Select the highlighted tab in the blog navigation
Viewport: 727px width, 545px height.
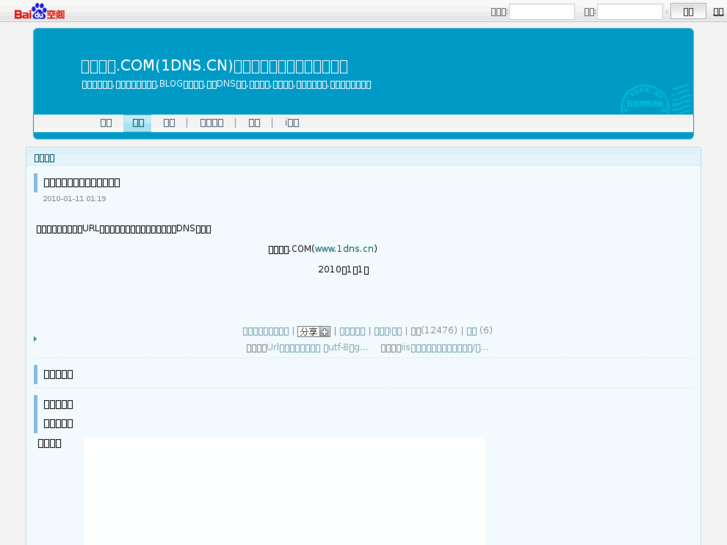tap(138, 123)
